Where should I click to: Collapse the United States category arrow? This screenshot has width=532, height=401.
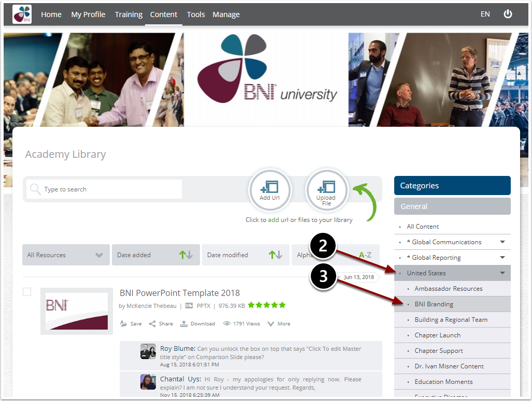[x=502, y=273]
